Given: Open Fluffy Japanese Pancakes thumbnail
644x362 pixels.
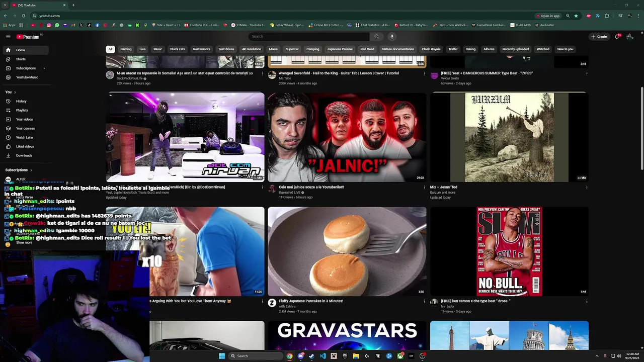Looking at the screenshot, I should pyautogui.click(x=347, y=251).
